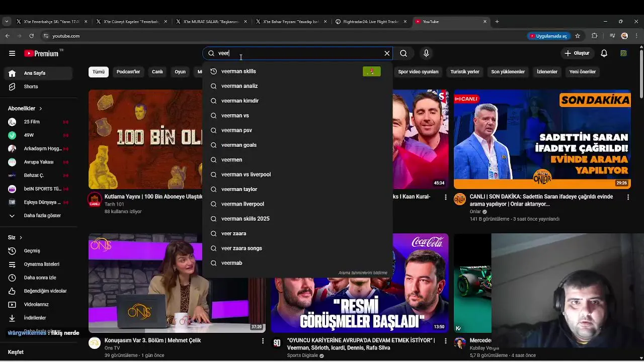Click the Uygulamada aç button
Viewport: 644px width, 362px height.
(x=548, y=36)
